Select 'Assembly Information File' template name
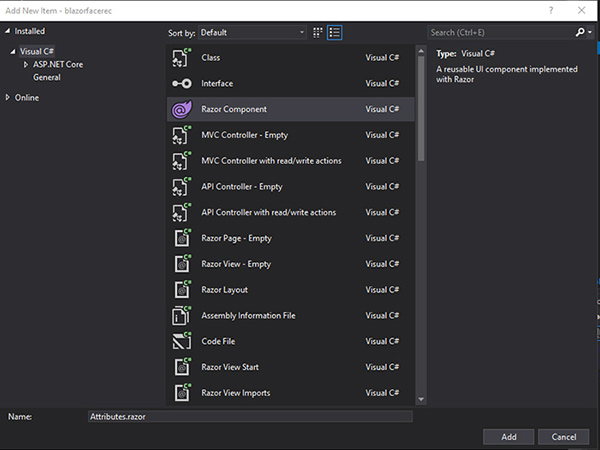 pyautogui.click(x=248, y=315)
